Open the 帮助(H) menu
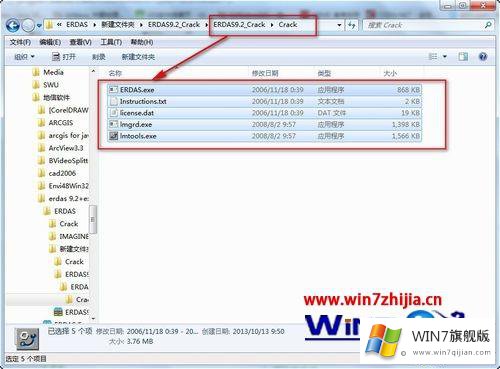 (142, 42)
